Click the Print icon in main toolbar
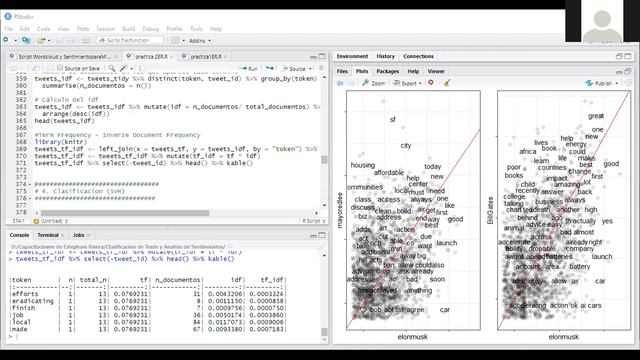 coord(86,40)
